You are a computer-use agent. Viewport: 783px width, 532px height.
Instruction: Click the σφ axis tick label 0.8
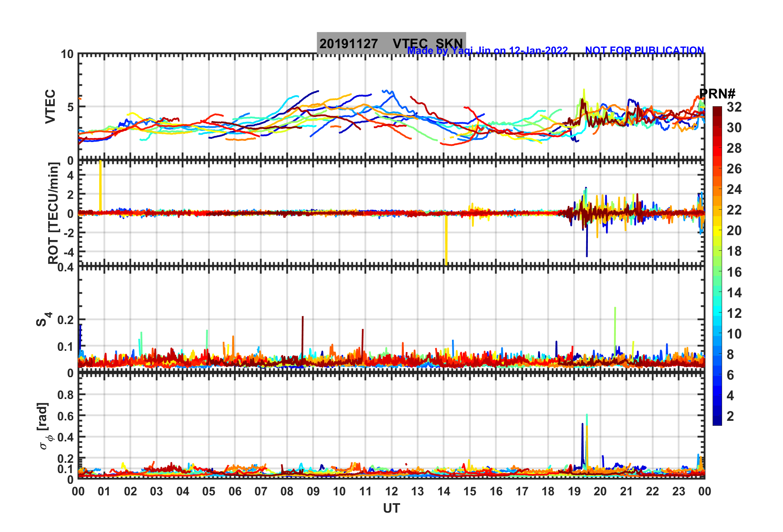66,395
